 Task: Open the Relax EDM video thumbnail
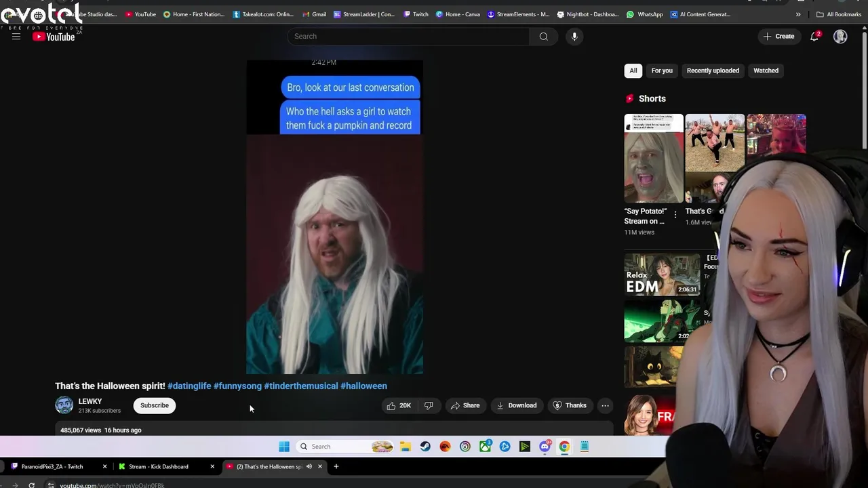(x=662, y=274)
